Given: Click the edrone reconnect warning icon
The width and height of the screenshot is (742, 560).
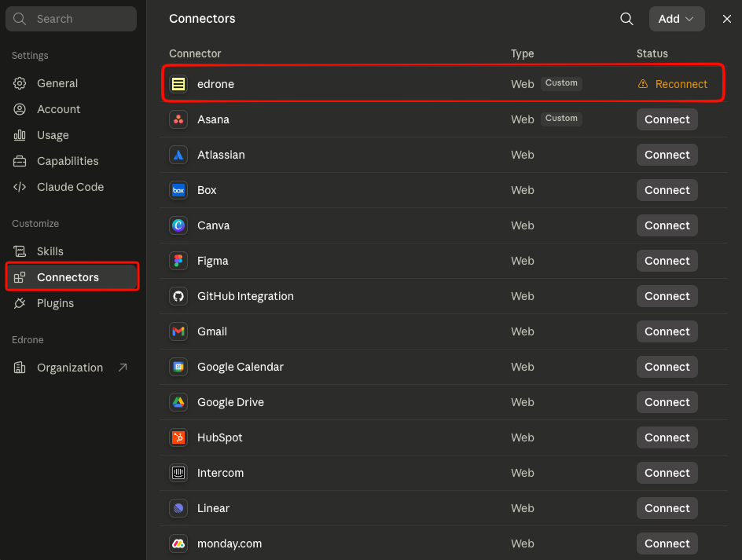Looking at the screenshot, I should [x=643, y=84].
